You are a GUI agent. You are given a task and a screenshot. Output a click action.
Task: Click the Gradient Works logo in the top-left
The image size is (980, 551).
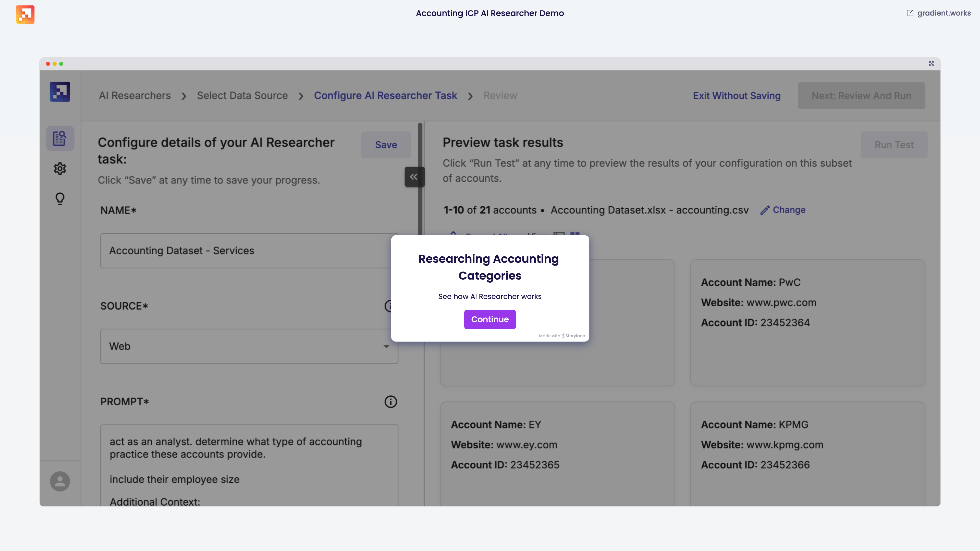coord(25,15)
